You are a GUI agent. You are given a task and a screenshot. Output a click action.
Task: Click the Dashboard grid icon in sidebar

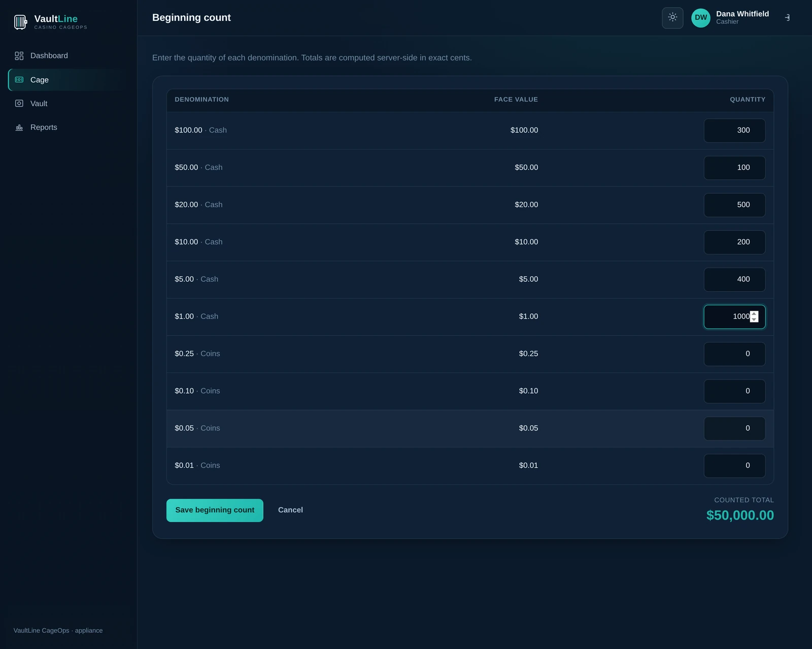click(19, 56)
